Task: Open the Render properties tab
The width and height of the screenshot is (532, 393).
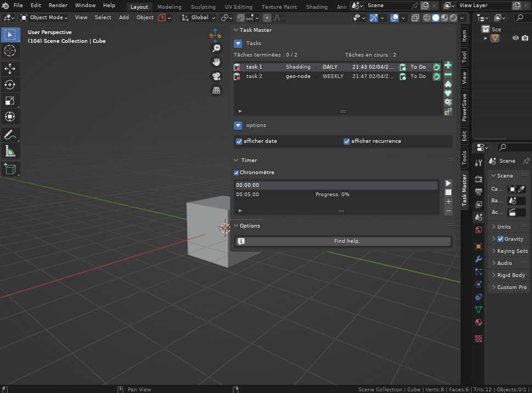Action: [478, 178]
